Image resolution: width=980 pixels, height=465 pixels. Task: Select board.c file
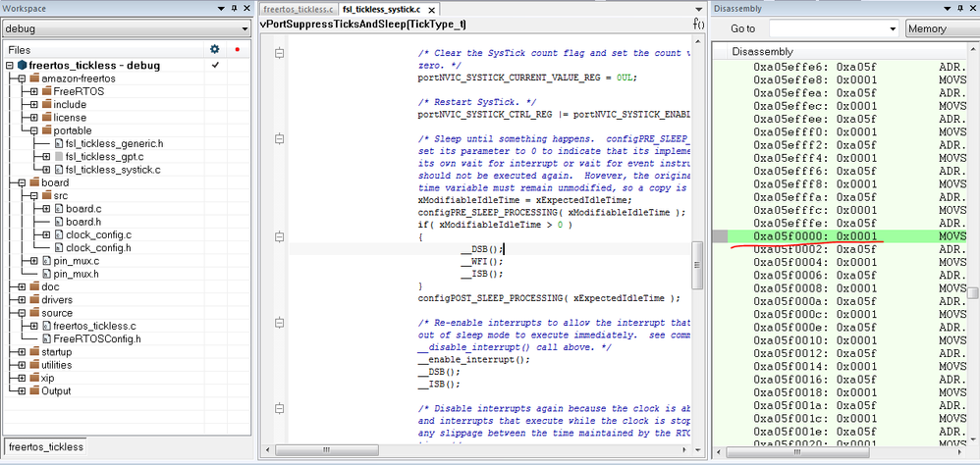[83, 209]
